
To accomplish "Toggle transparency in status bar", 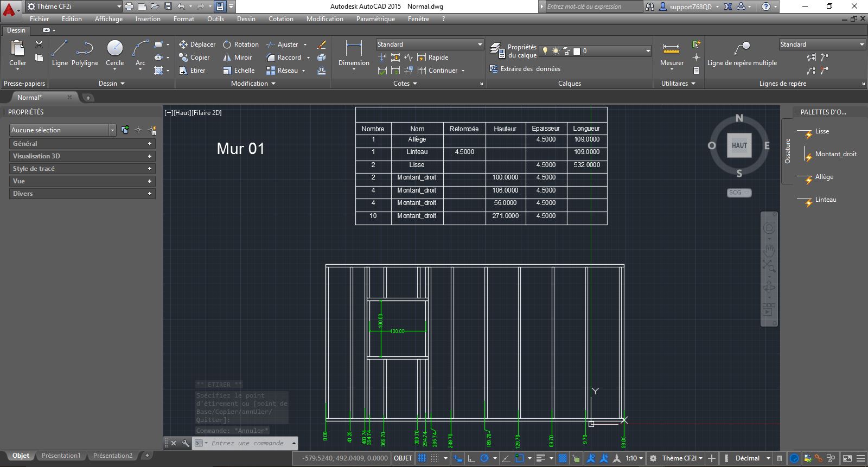I will tap(563, 458).
